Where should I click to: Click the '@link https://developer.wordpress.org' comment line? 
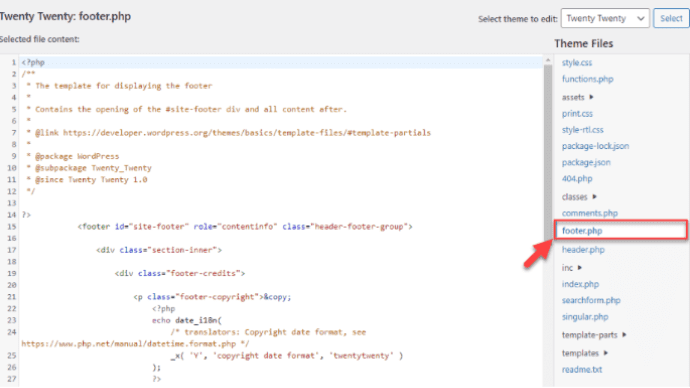pyautogui.click(x=228, y=133)
